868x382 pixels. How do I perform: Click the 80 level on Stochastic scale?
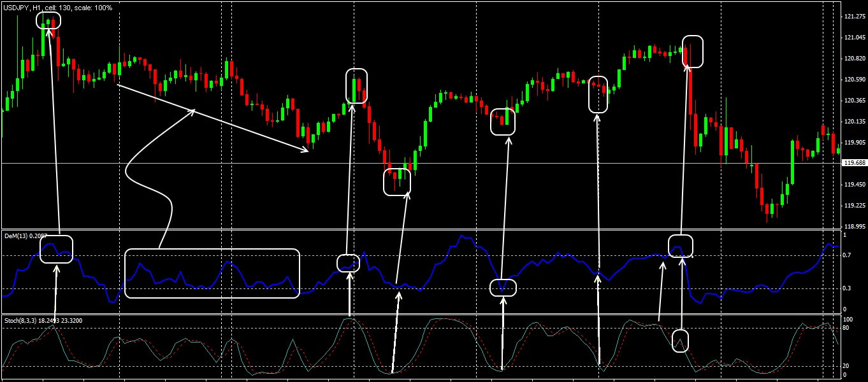(x=846, y=328)
